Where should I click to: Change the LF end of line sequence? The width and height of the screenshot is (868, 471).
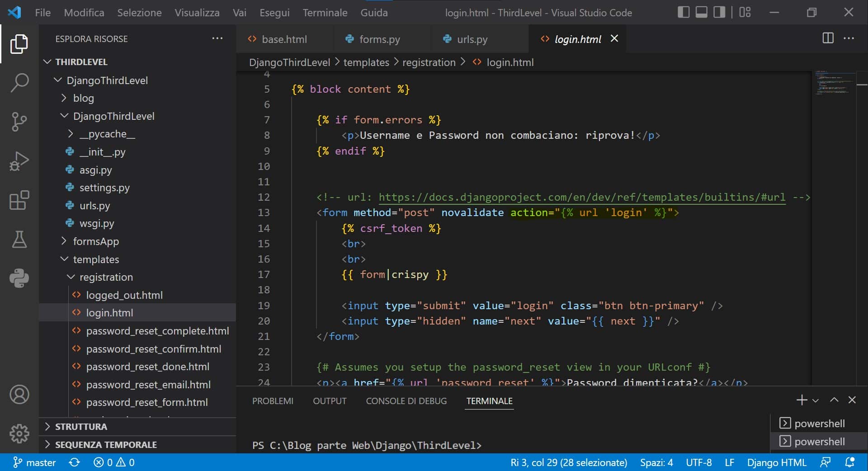[730, 462]
